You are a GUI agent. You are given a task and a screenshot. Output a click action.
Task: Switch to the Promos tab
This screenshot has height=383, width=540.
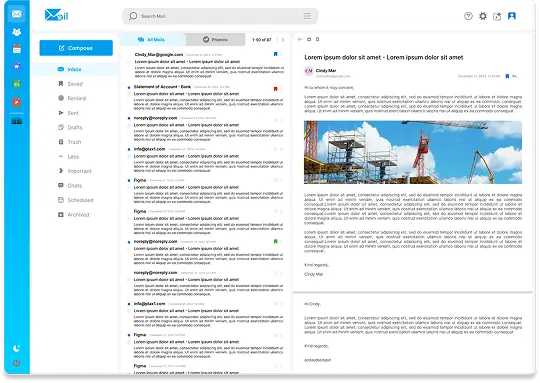tap(216, 40)
